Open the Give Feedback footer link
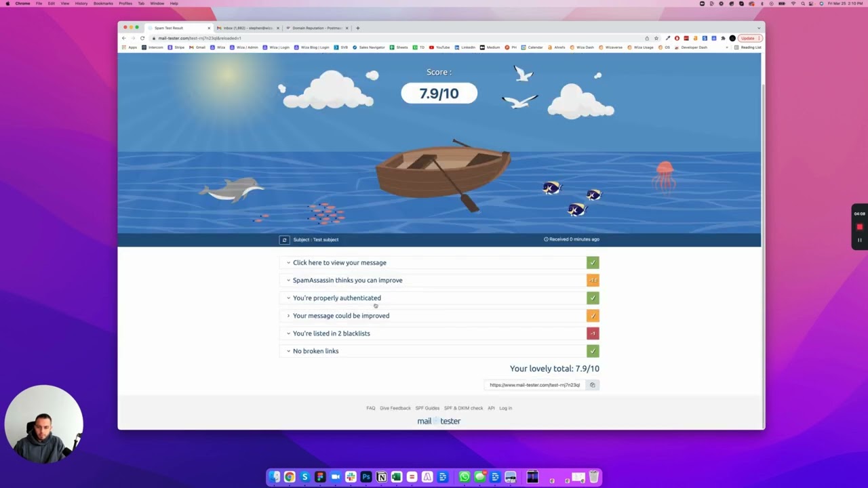This screenshot has width=868, height=488. [395, 408]
